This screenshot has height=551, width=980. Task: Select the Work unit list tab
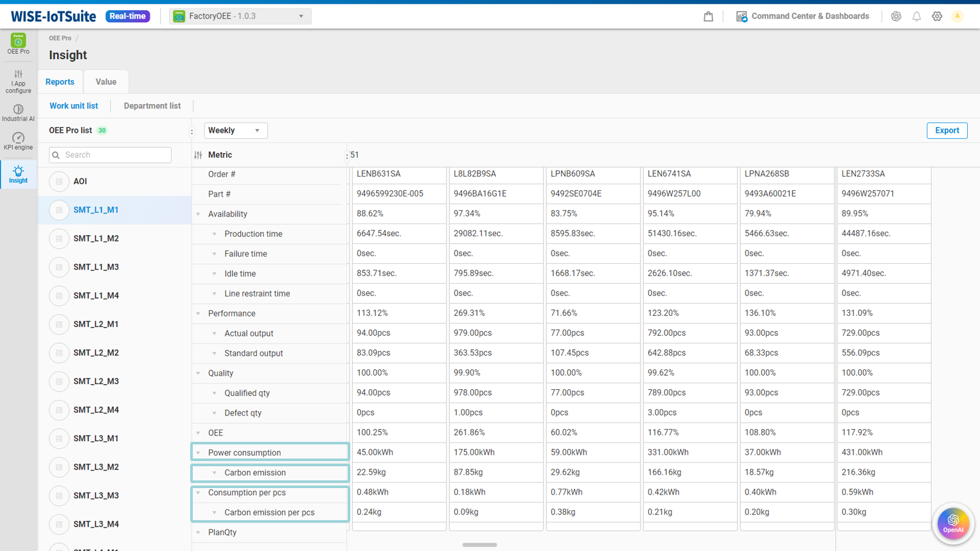click(74, 106)
